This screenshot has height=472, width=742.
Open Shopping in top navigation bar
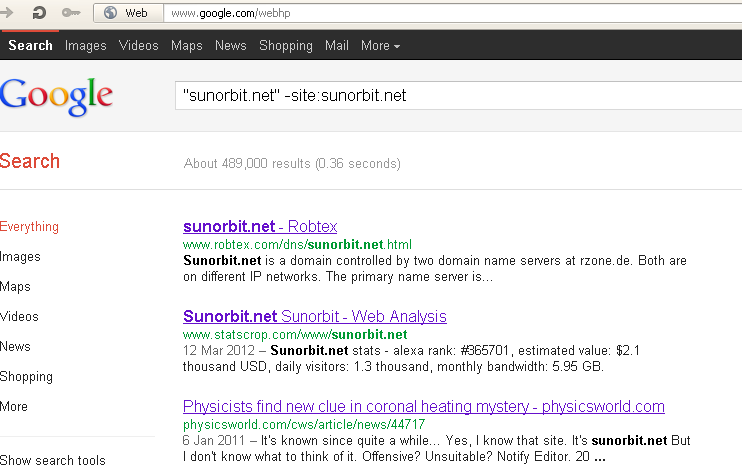pos(286,45)
